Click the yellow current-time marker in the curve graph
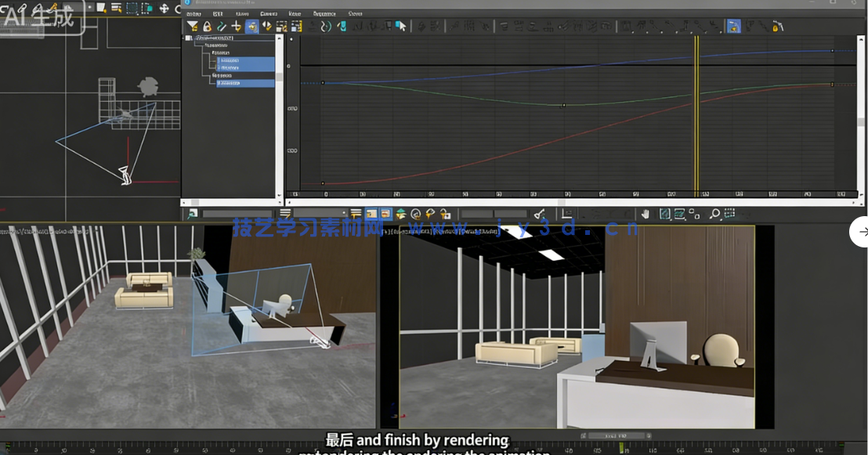 tap(695, 117)
